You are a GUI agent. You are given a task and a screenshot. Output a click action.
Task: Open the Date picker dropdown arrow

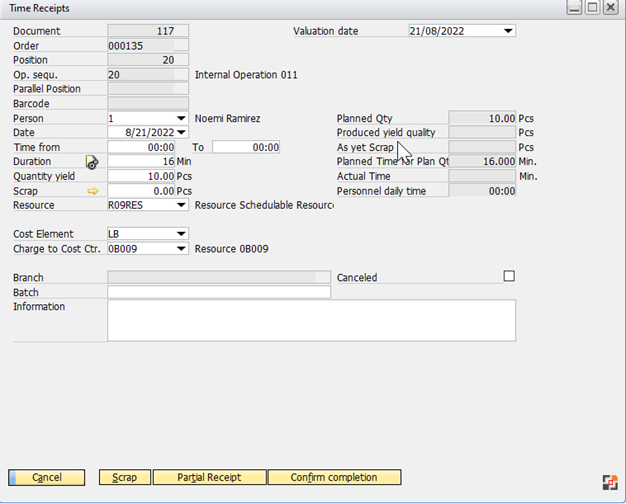(x=181, y=132)
